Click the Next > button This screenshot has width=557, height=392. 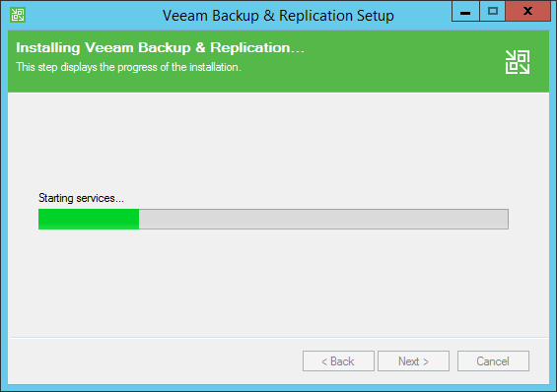413,361
